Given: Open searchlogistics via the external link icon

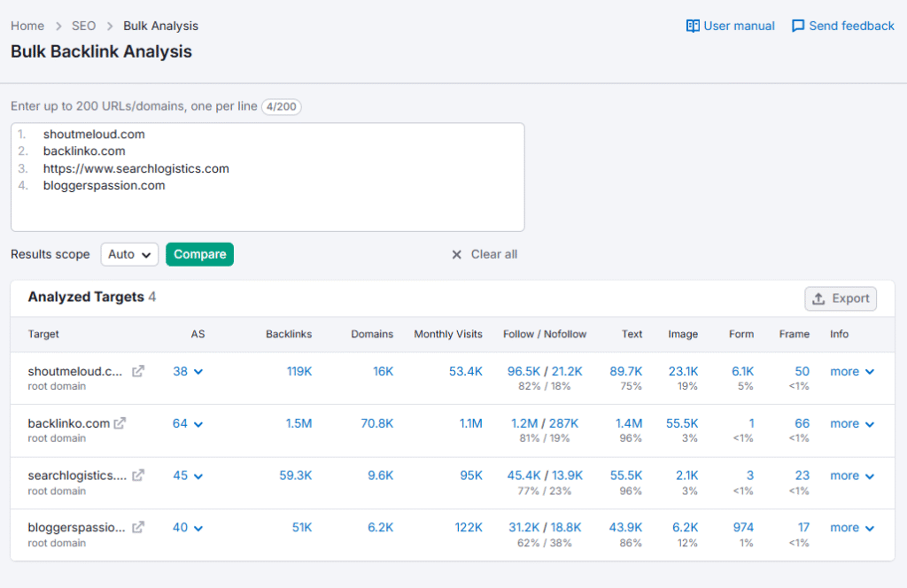Looking at the screenshot, I should tap(137, 476).
